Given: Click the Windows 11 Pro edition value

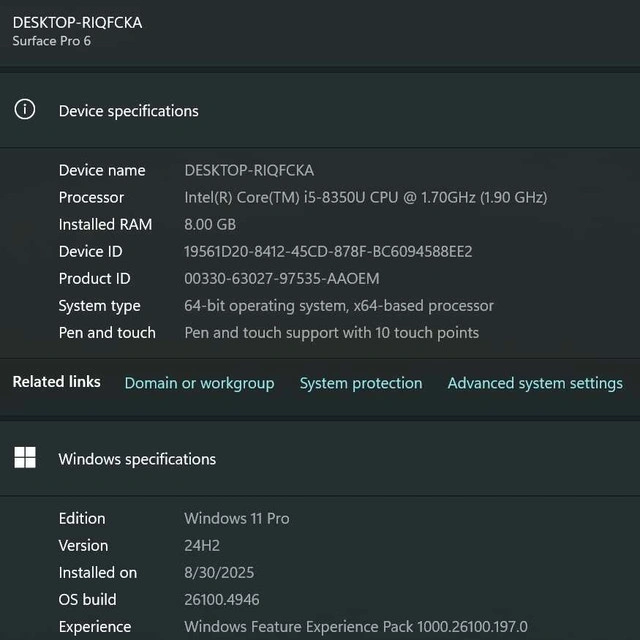Looking at the screenshot, I should pyautogui.click(x=237, y=518).
